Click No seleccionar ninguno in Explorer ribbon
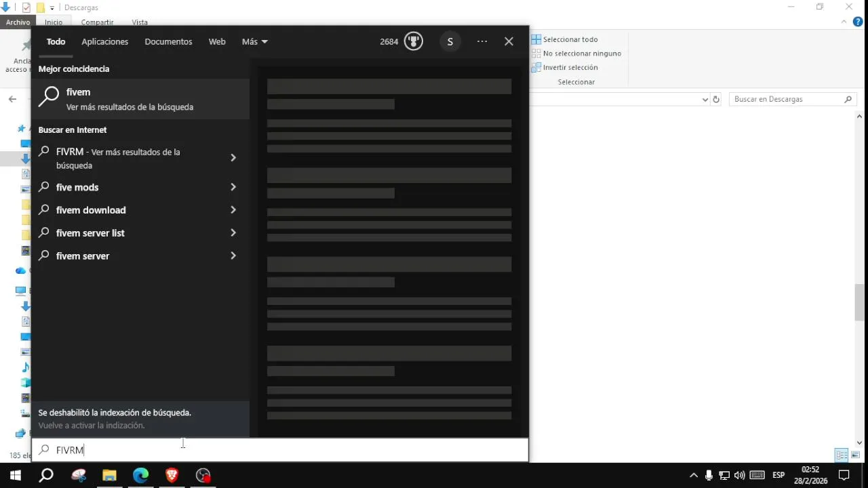 coord(576,54)
